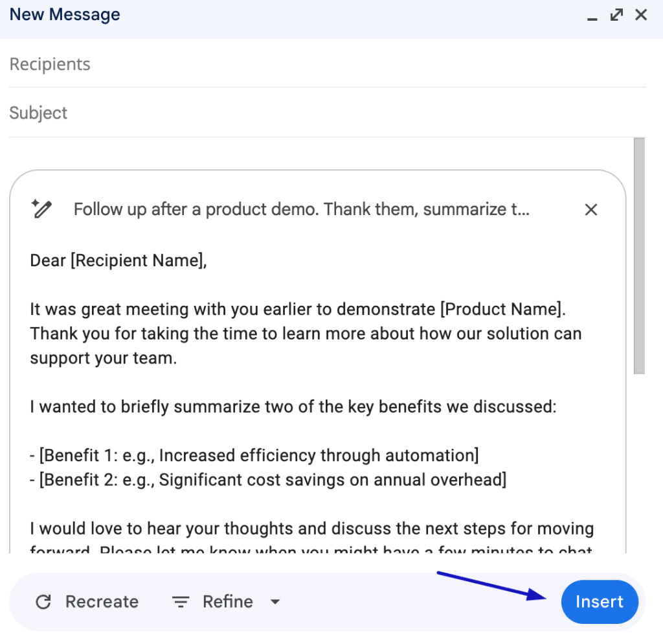663x644 pixels.
Task: Click the Recipients field
Action: (x=129, y=63)
